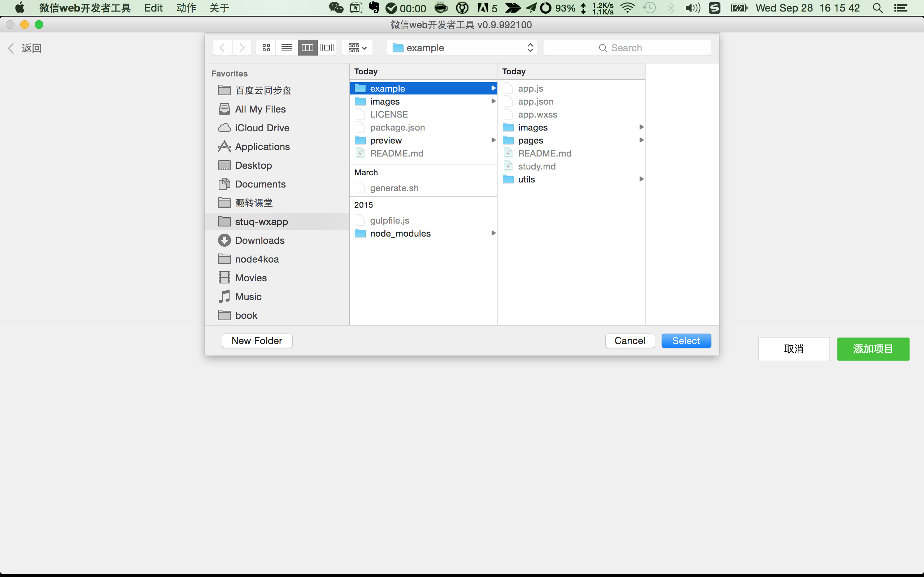Click the New Folder button
This screenshot has width=924, height=577.
(x=257, y=341)
